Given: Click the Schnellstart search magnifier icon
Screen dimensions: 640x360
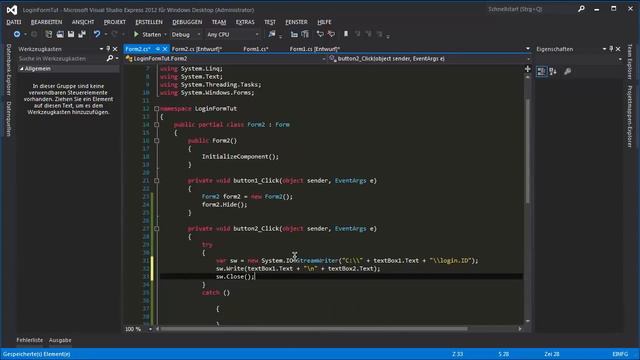Looking at the screenshot, I should pyautogui.click(x=581, y=9).
